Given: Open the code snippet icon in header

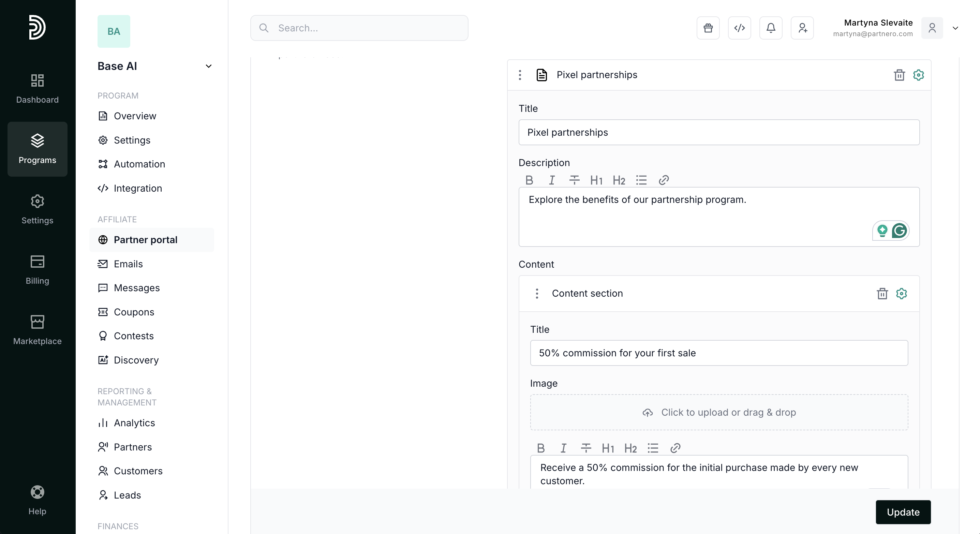Looking at the screenshot, I should (x=739, y=28).
